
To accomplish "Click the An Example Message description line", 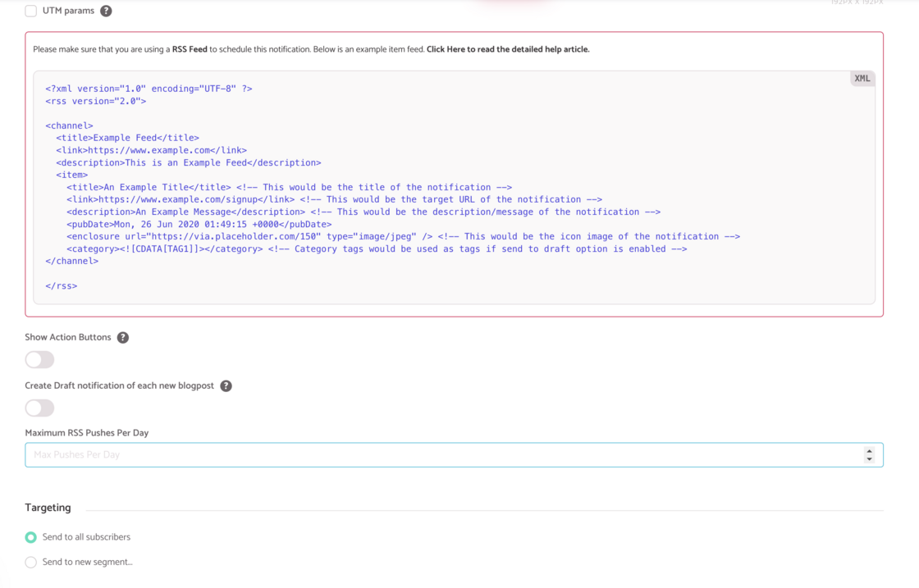I will pyautogui.click(x=363, y=212).
